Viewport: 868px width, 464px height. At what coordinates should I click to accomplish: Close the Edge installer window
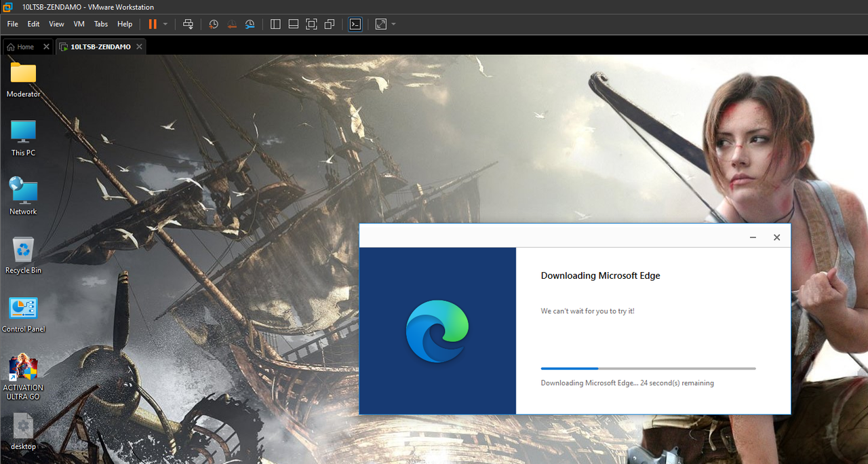(x=777, y=237)
